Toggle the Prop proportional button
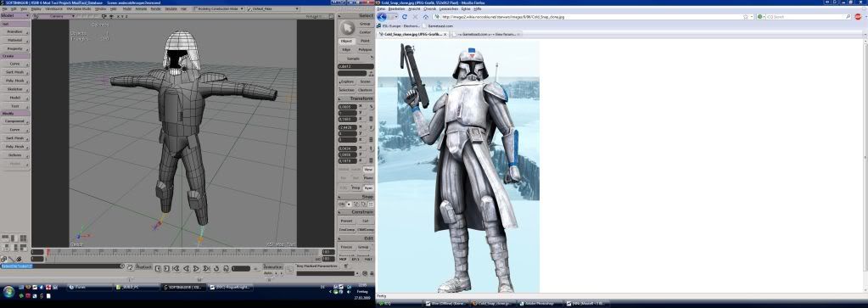Screen dimensions: 868x308 point(356,188)
